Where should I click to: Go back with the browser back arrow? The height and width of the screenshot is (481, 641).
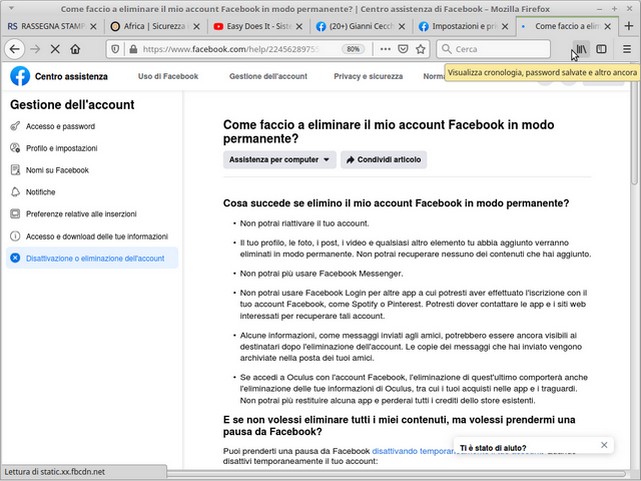[15, 49]
